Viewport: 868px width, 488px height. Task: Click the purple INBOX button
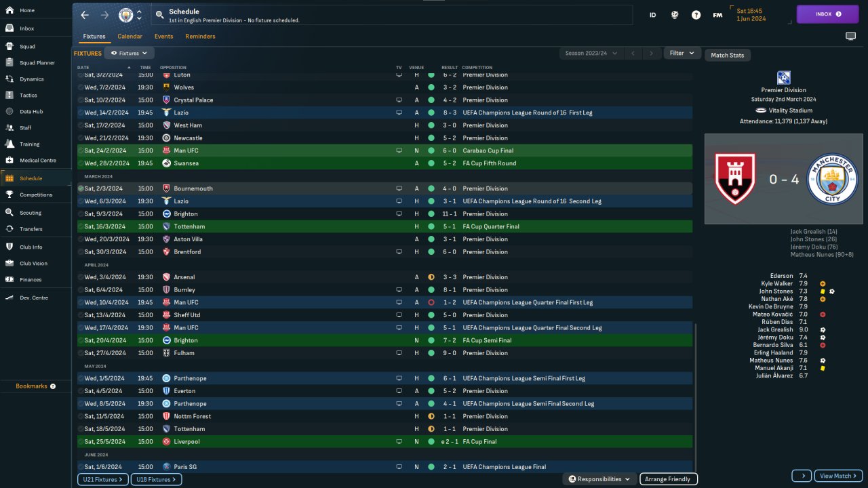coord(828,14)
